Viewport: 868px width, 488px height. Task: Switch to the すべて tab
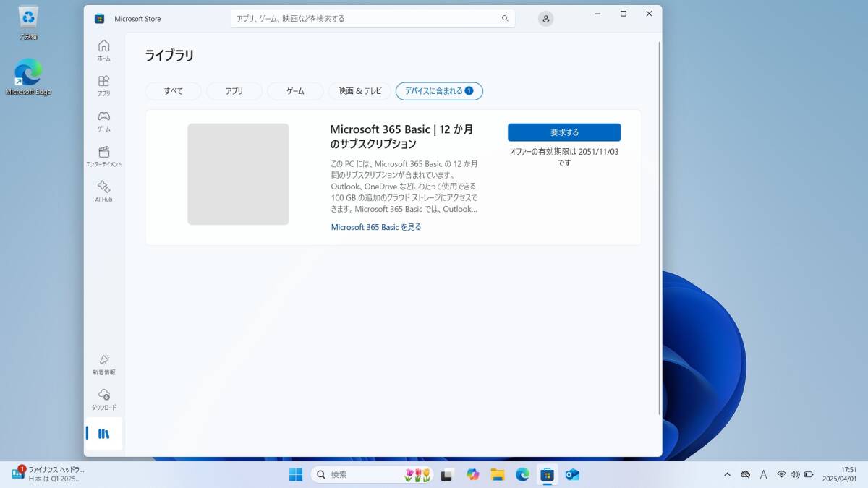[x=174, y=91]
